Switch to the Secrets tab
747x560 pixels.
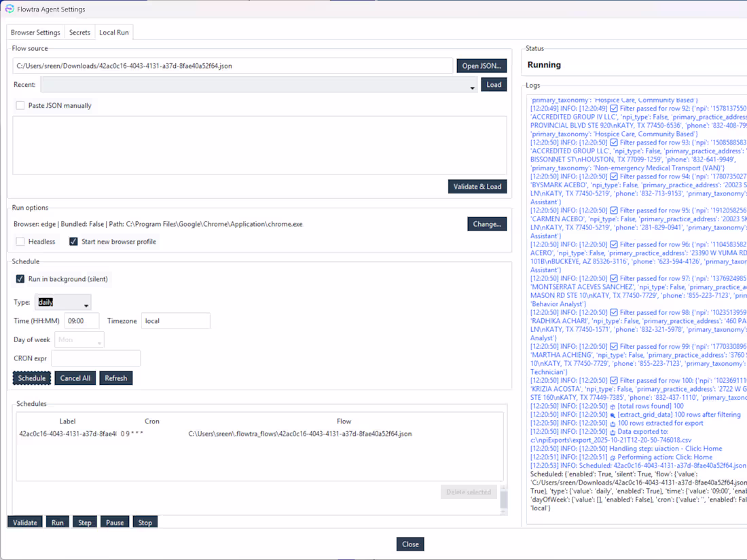point(79,32)
